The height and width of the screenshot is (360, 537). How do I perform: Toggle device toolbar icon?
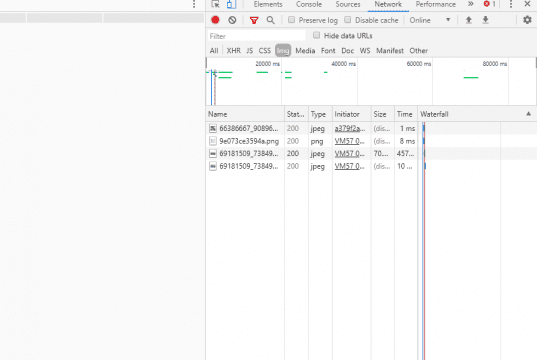click(x=232, y=4)
